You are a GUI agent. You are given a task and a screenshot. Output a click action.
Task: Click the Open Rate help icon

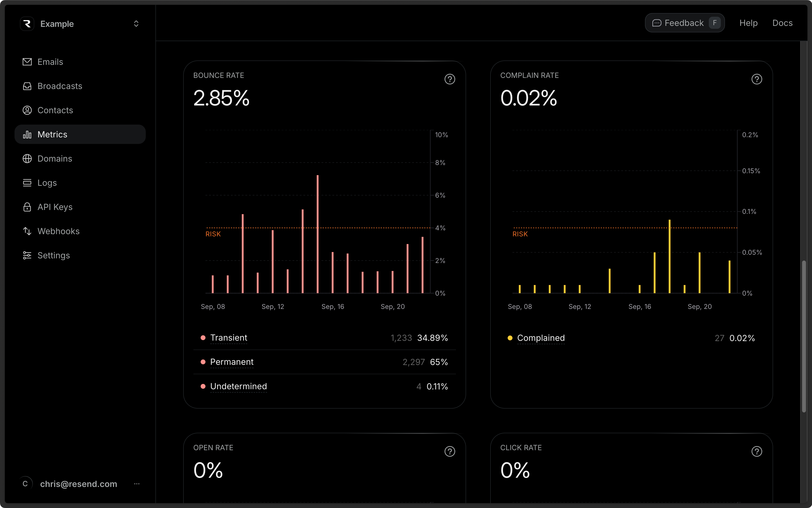(449, 452)
